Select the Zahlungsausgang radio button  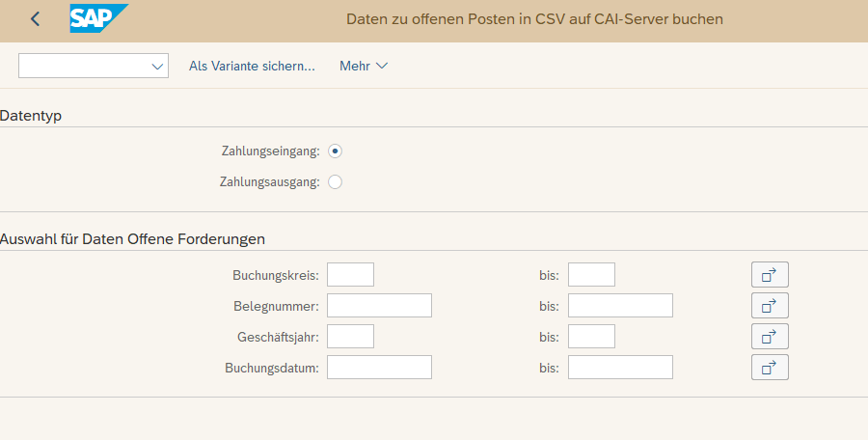coord(336,181)
